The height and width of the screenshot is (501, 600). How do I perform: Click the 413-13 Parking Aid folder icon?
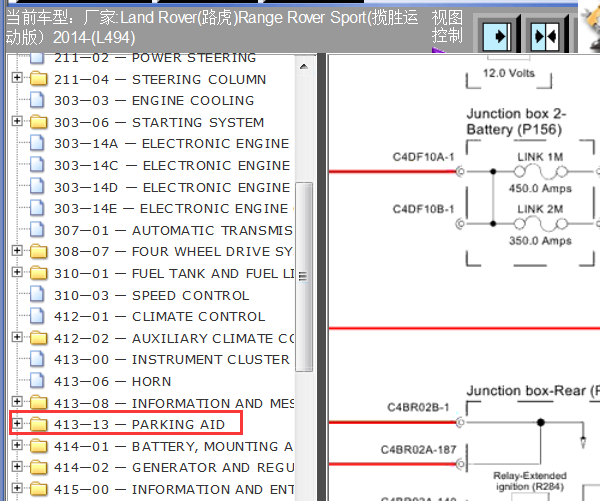click(x=39, y=424)
